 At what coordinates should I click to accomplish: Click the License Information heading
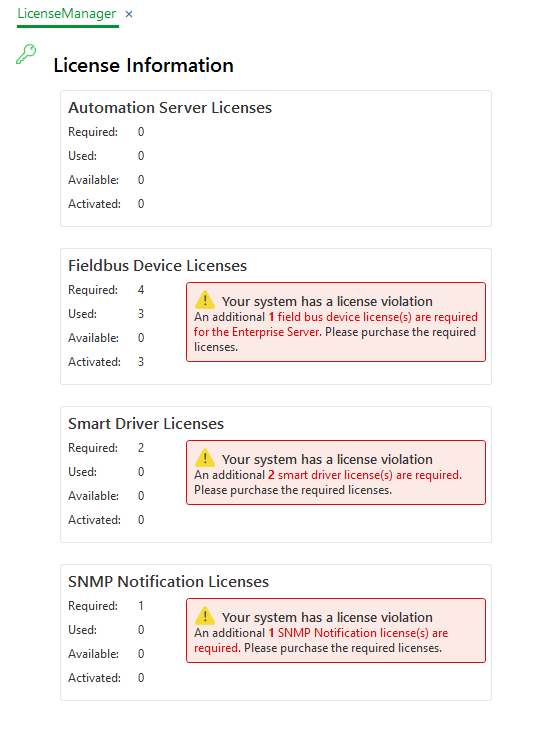pyautogui.click(x=144, y=65)
